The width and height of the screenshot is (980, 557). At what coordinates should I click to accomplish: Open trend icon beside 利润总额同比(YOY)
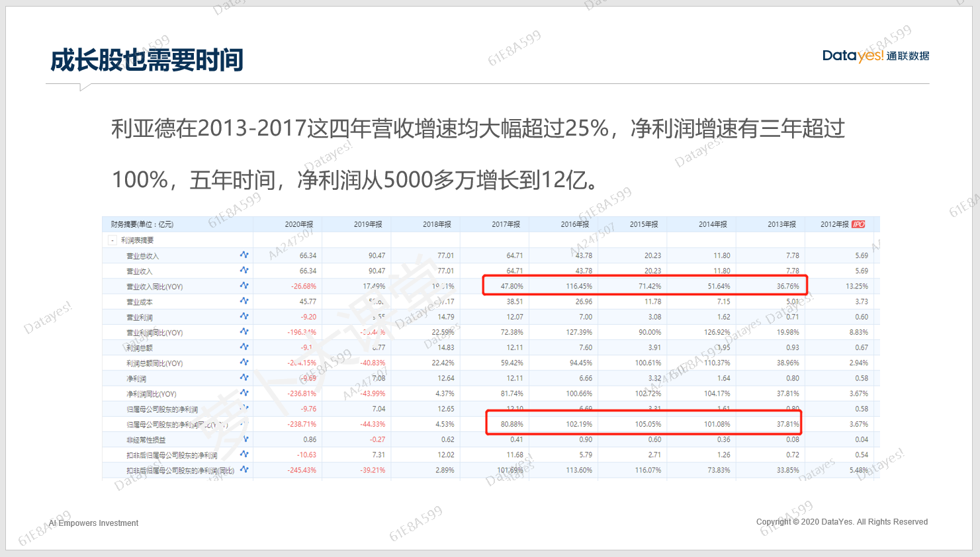point(244,362)
